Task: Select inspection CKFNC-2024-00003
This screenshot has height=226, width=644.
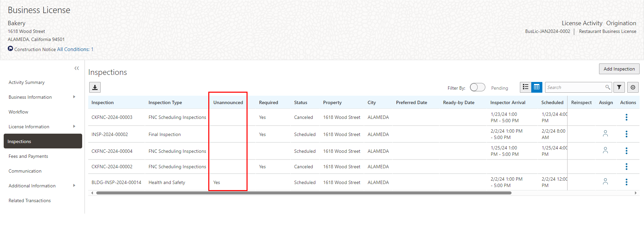Action: pos(112,117)
